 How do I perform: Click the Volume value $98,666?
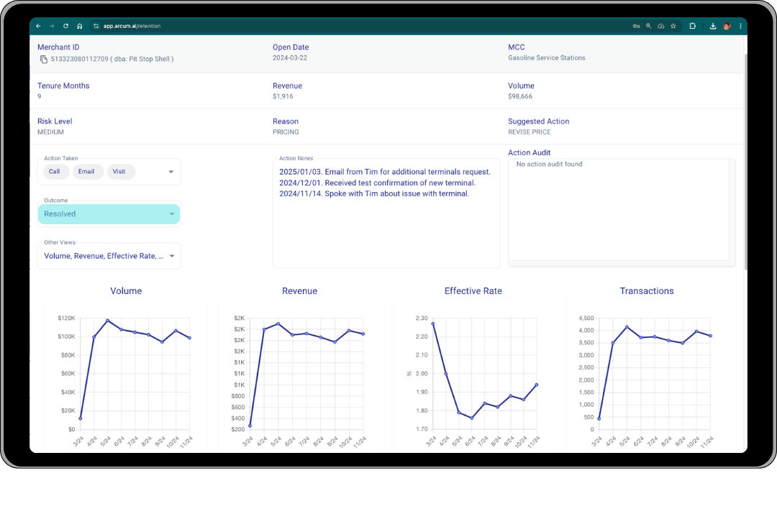click(520, 96)
